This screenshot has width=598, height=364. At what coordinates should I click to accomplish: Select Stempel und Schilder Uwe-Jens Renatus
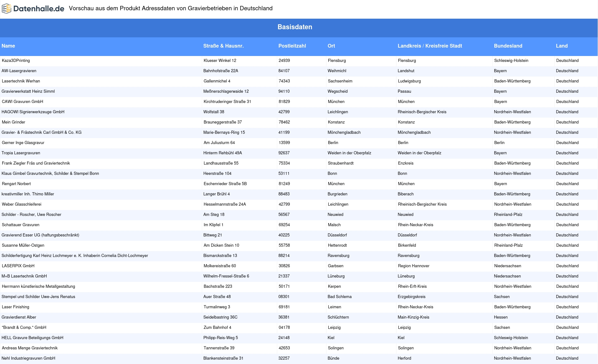click(38, 297)
